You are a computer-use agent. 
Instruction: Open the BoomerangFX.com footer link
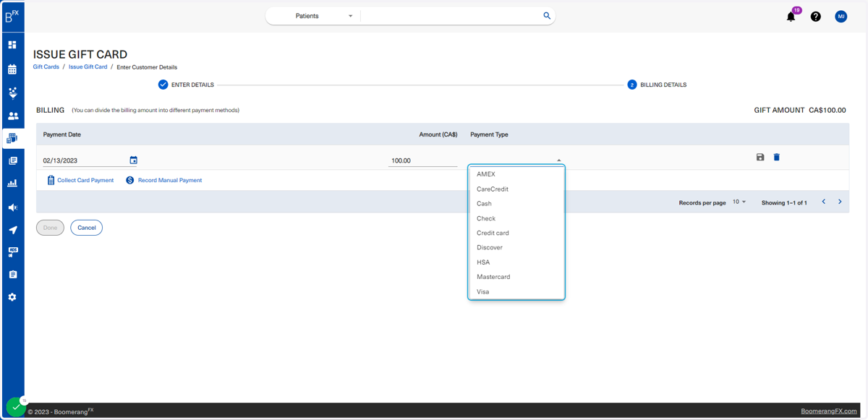click(x=829, y=411)
